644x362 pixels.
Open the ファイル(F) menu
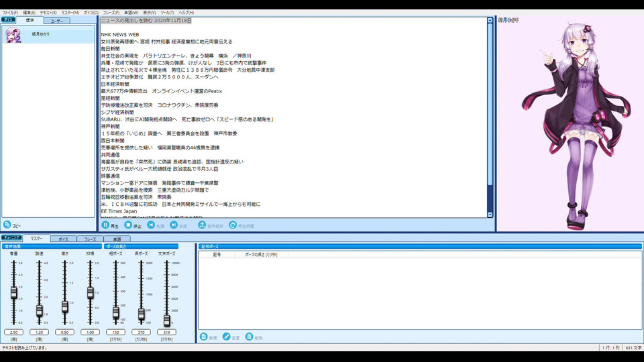pos(10,13)
